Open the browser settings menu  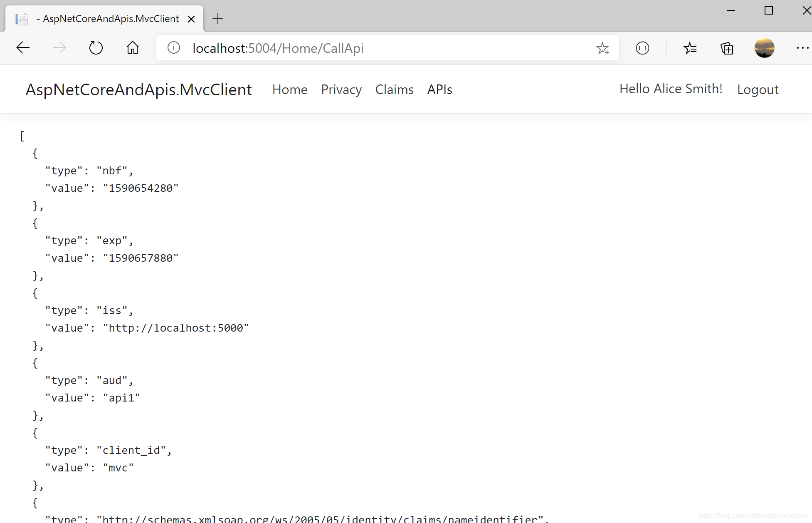[x=802, y=48]
